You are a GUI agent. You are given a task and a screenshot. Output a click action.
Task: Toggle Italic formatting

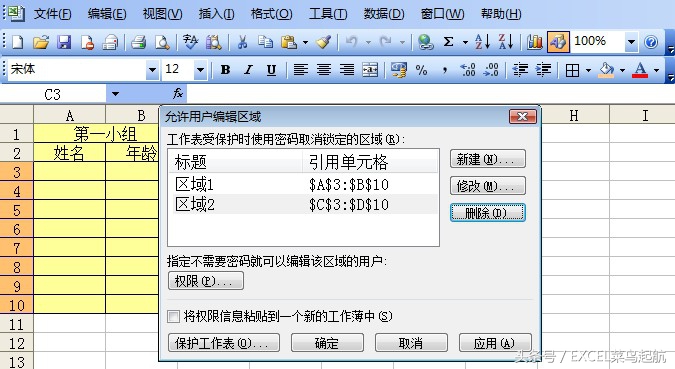pos(248,70)
